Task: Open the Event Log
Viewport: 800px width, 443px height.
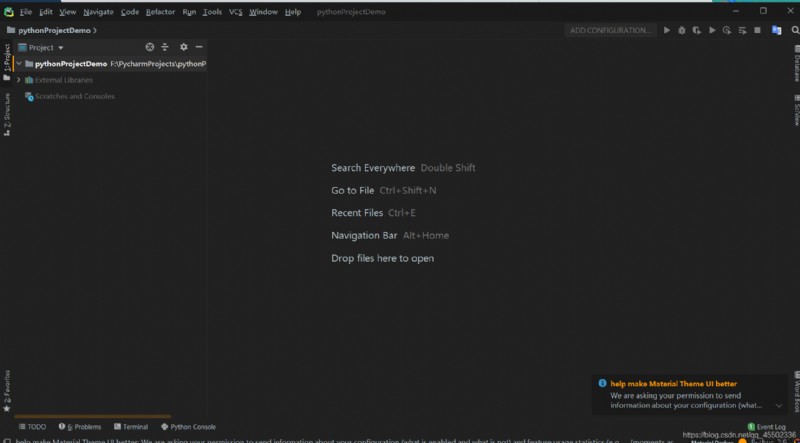Action: pyautogui.click(x=766, y=427)
